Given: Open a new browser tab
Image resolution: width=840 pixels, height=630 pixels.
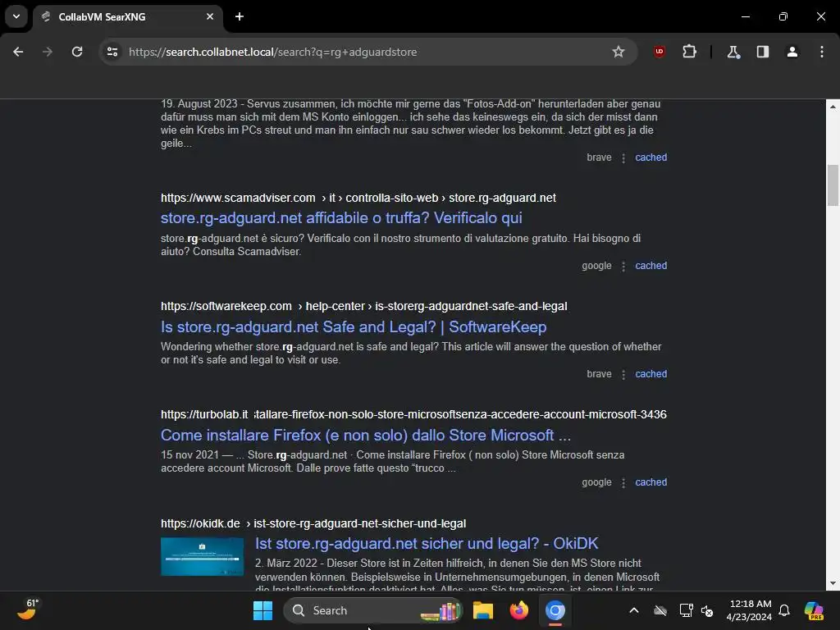Looking at the screenshot, I should point(240,16).
